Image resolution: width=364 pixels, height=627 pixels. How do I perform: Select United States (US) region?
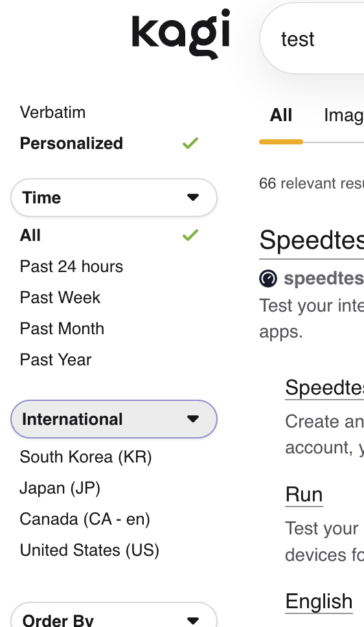89,550
